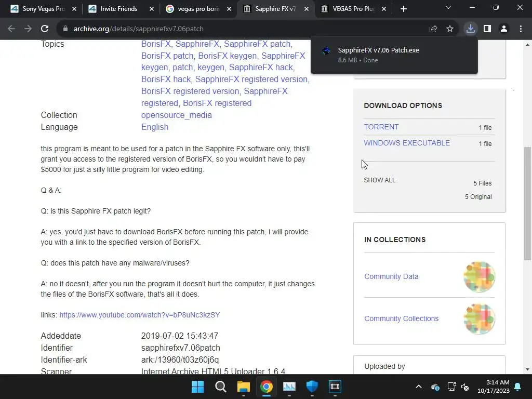This screenshot has height=399, width=532.
Task: Click the share page icon
Action: (x=433, y=29)
